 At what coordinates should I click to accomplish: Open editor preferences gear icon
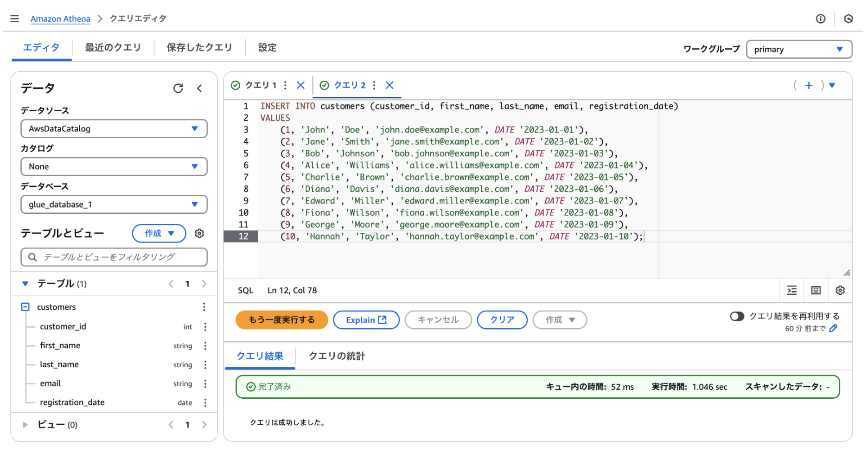840,290
